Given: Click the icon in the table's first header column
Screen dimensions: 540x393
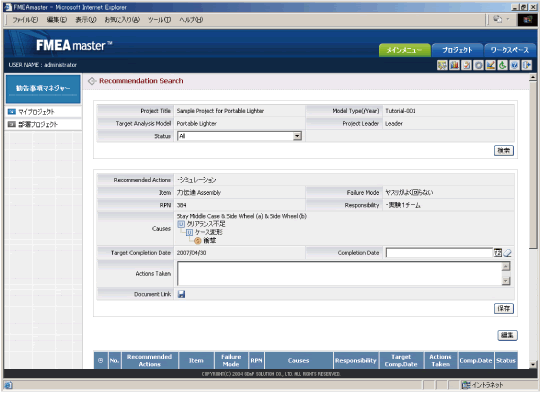Looking at the screenshot, I should tap(101, 361).
